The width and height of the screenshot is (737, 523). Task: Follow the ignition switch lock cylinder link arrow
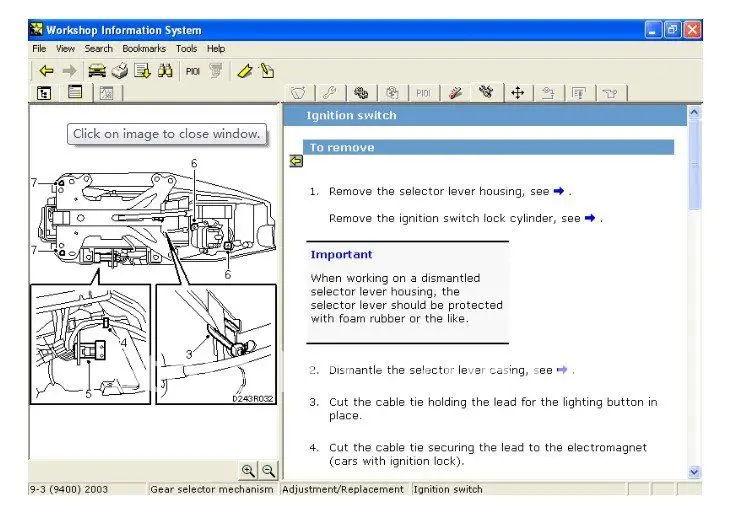590,218
